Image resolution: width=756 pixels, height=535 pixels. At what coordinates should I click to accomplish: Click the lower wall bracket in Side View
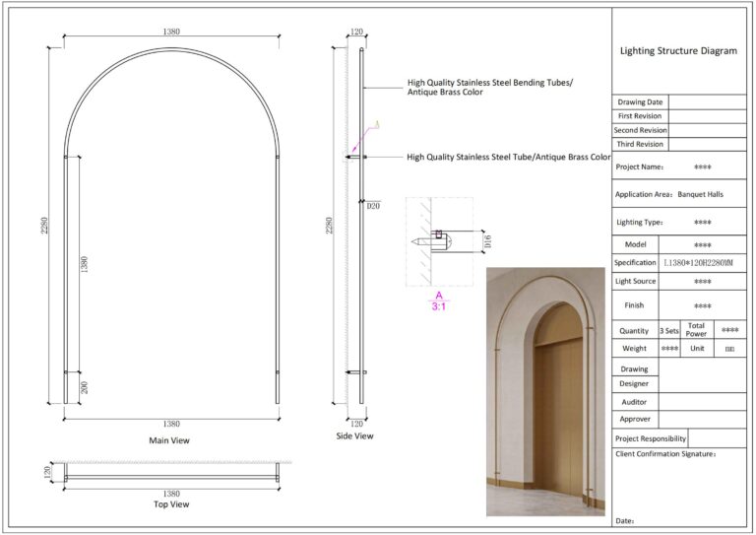click(356, 372)
